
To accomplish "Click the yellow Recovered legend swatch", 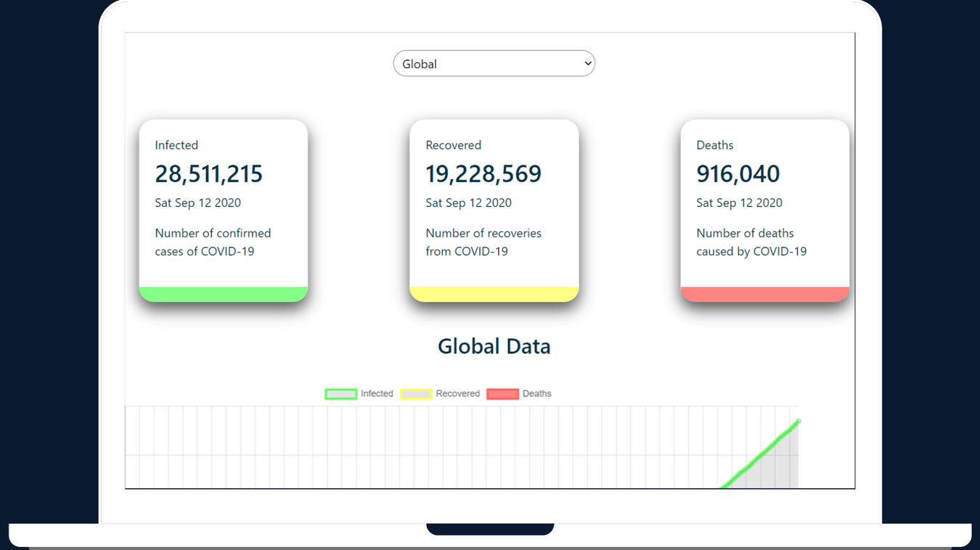I will tap(416, 393).
